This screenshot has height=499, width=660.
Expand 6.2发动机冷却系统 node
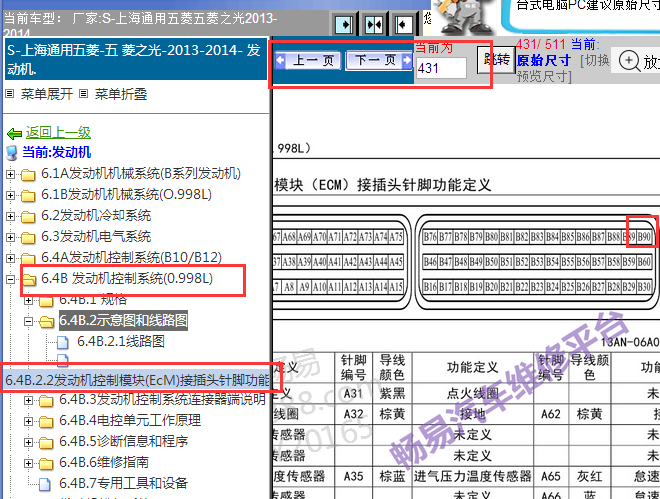(11, 216)
